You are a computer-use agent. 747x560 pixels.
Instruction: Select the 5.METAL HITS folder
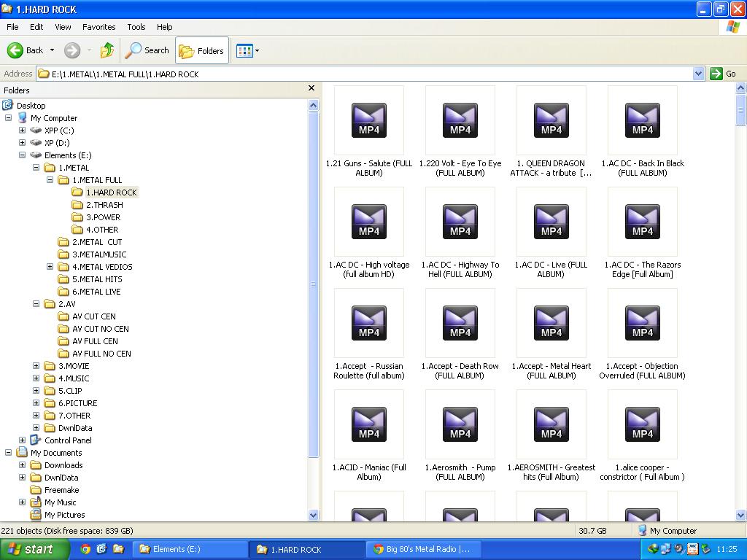(90, 279)
